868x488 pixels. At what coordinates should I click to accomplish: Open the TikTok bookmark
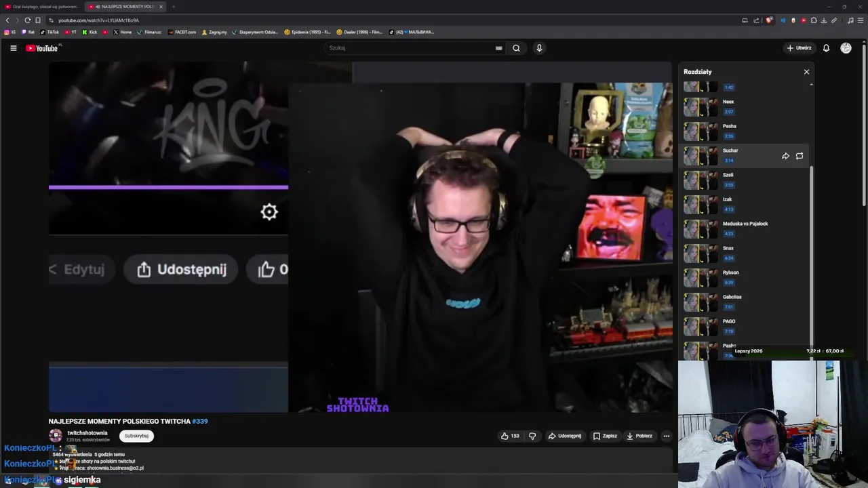click(x=50, y=32)
